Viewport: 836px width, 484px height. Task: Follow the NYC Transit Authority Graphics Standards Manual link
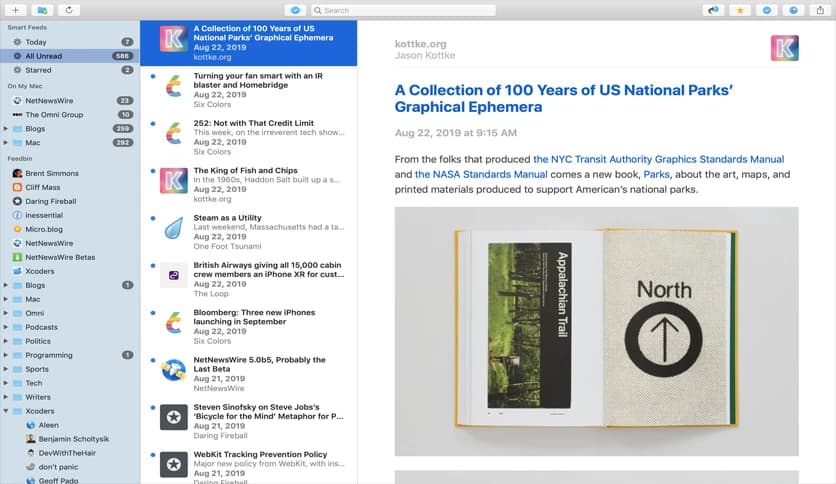658,159
